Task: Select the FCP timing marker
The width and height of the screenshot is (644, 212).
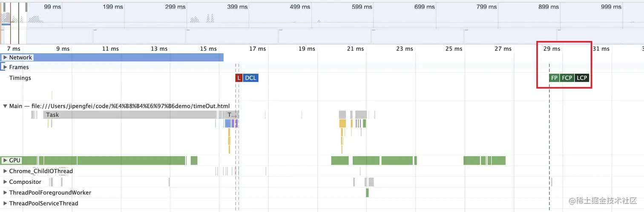Action: (567, 78)
